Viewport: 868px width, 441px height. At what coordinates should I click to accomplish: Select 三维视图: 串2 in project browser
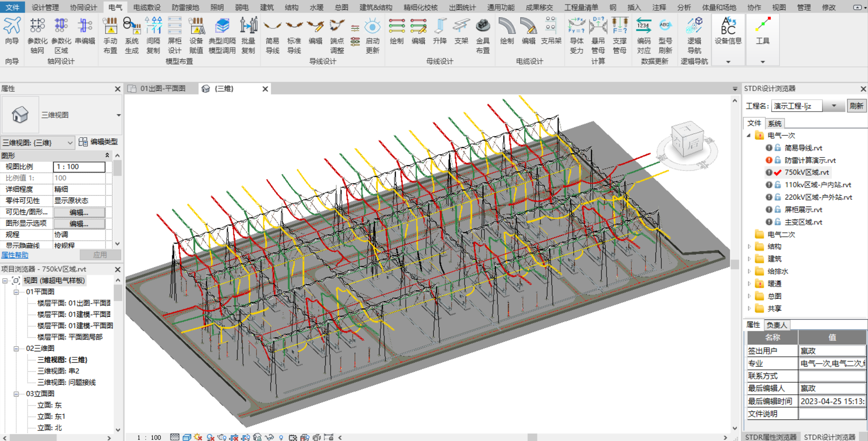coord(58,371)
